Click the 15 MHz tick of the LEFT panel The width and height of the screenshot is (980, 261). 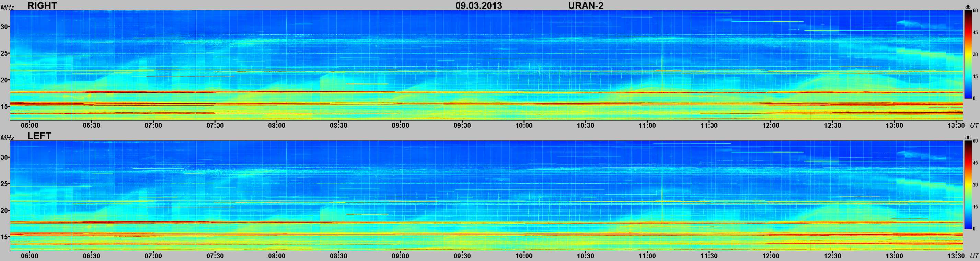tap(4, 237)
